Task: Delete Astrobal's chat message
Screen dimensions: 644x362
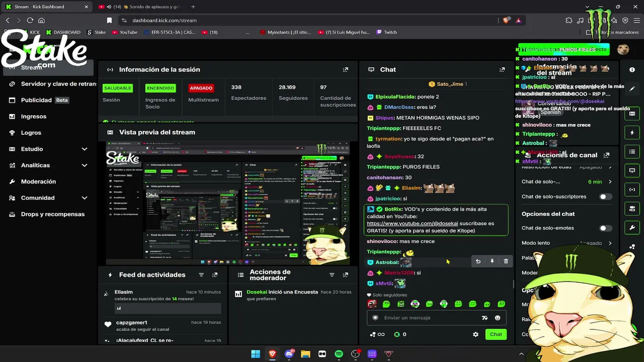Action: [506, 261]
